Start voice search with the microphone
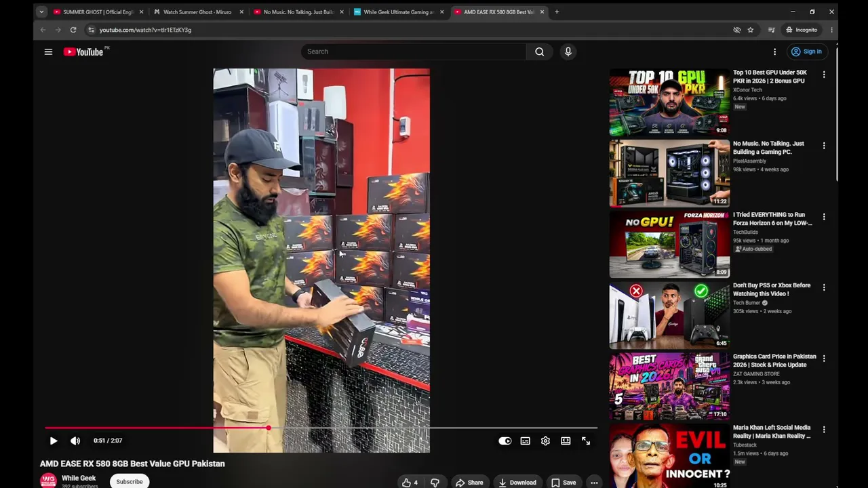The width and height of the screenshot is (868, 488). coord(568,52)
